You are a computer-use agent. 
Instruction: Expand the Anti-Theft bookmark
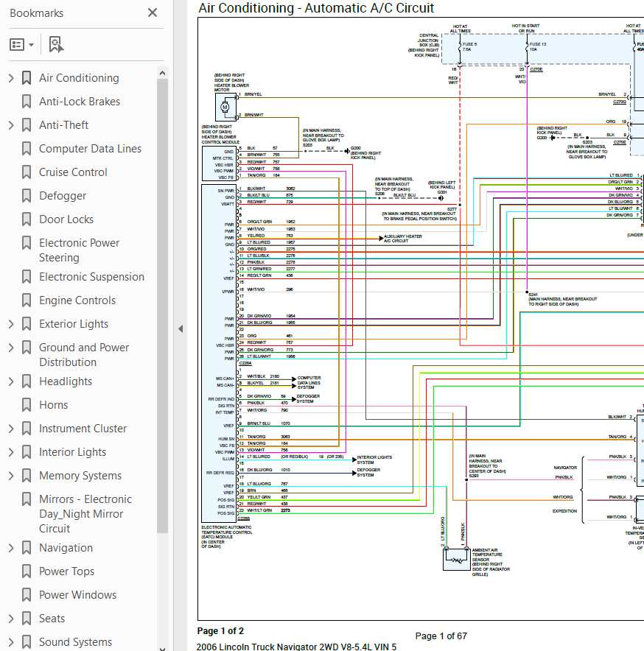(11, 125)
